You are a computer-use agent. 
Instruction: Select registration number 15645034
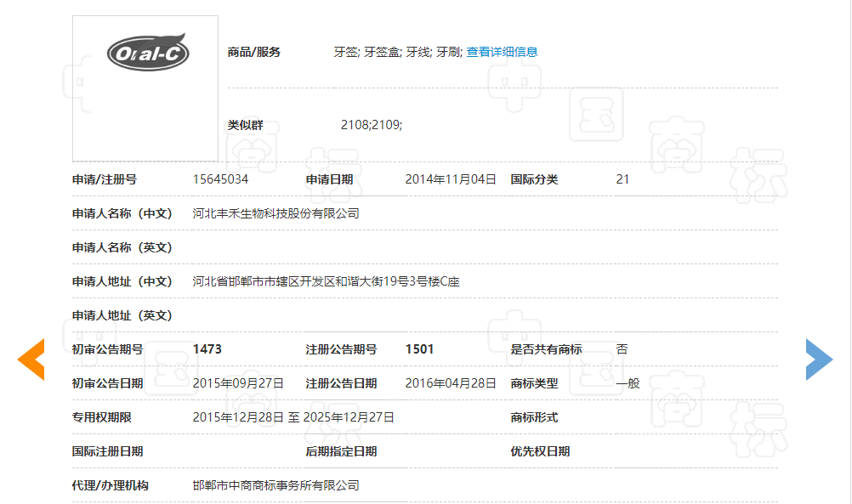click(x=220, y=180)
